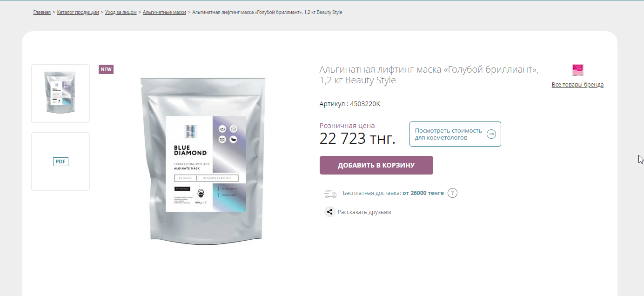Click the circled arrow icon in the cosmetologist price button
This screenshot has width=644, height=296.
pyautogui.click(x=491, y=134)
